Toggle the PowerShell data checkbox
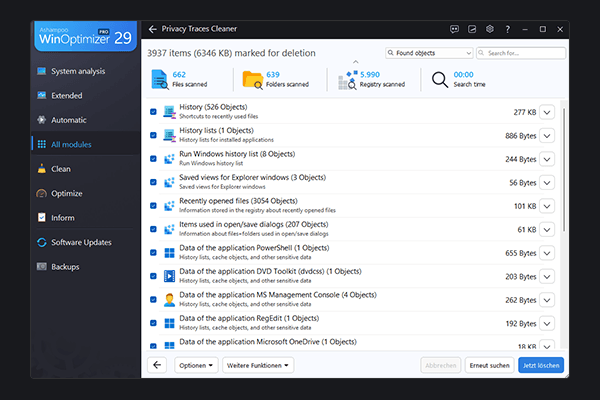 [153, 253]
